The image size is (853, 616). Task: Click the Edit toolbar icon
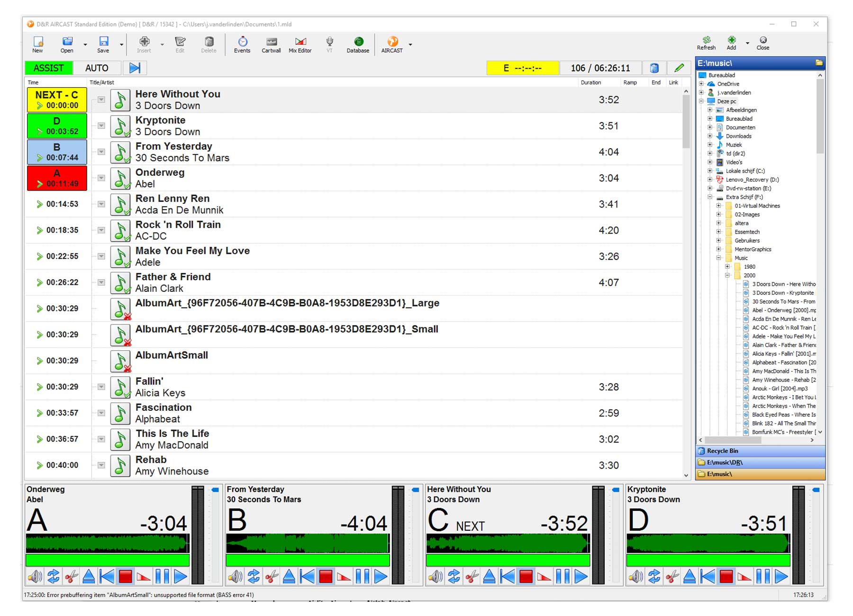click(180, 45)
